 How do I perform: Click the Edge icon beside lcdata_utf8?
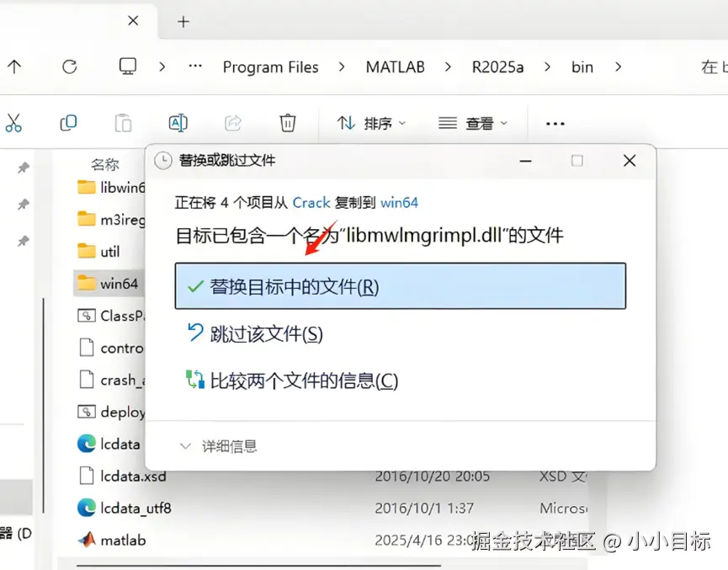click(87, 508)
